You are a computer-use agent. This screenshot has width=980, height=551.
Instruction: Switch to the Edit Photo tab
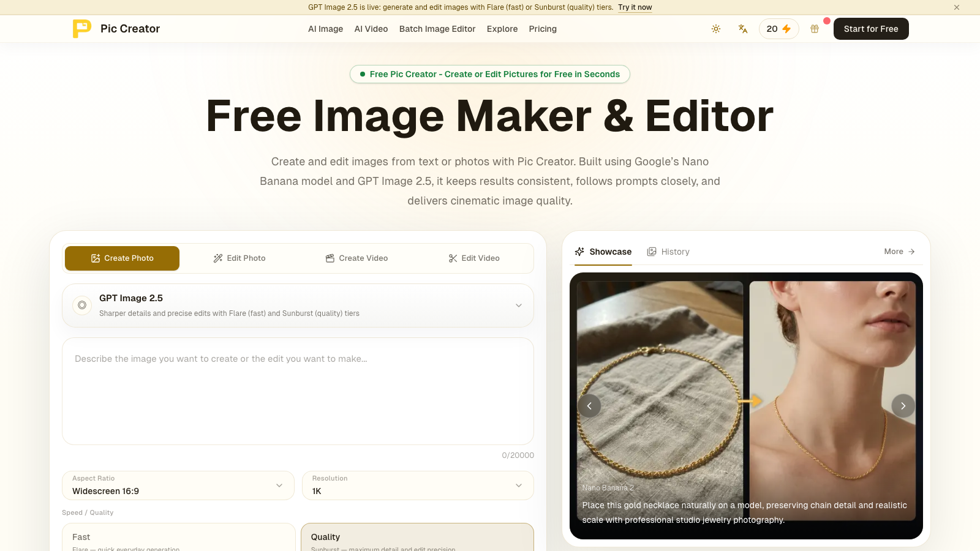[239, 258]
